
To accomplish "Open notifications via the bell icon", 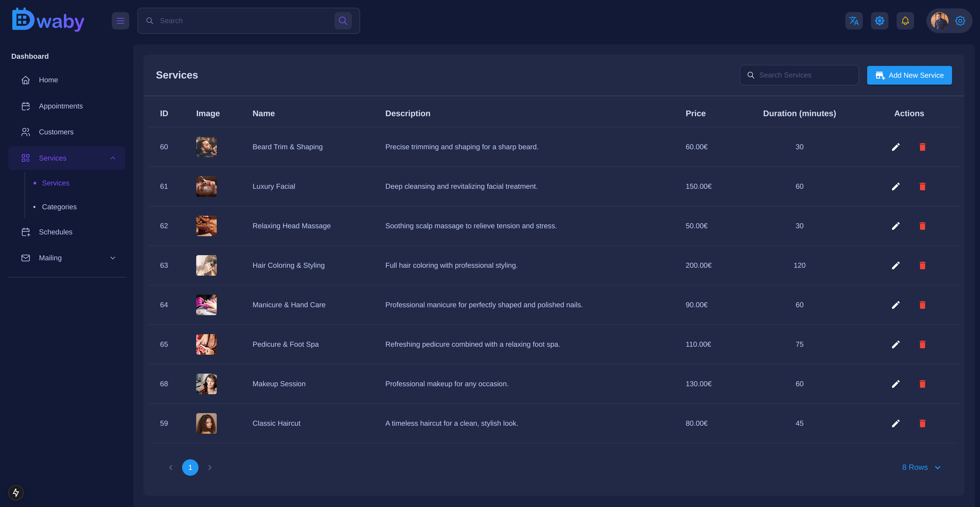I will pyautogui.click(x=905, y=21).
